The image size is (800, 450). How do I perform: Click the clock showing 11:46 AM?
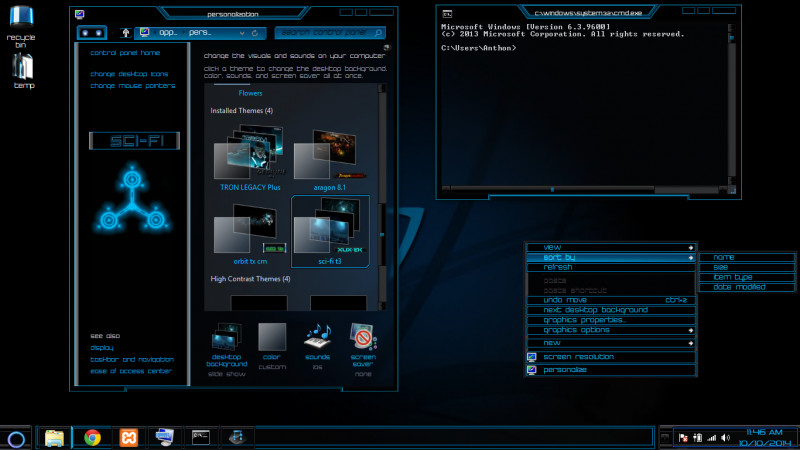click(x=764, y=433)
